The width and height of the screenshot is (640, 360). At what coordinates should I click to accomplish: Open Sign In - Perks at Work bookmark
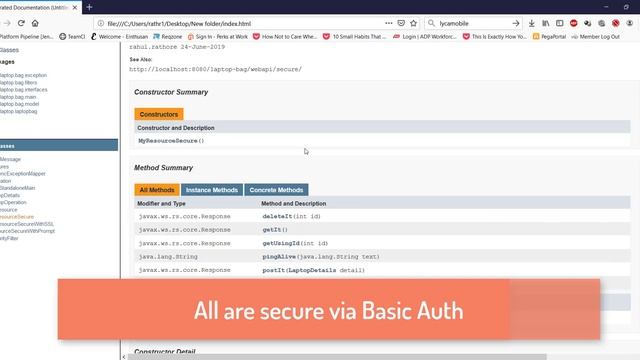coord(218,36)
